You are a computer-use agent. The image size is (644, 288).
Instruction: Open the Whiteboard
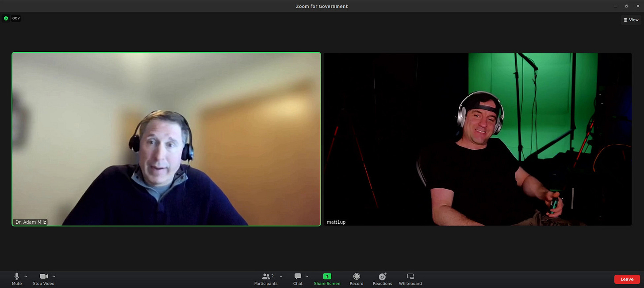(x=410, y=279)
